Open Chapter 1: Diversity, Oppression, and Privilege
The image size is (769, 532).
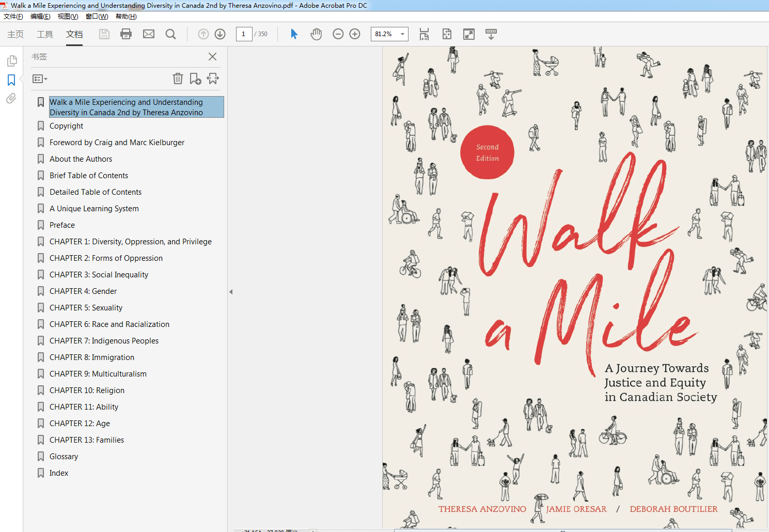pos(131,242)
